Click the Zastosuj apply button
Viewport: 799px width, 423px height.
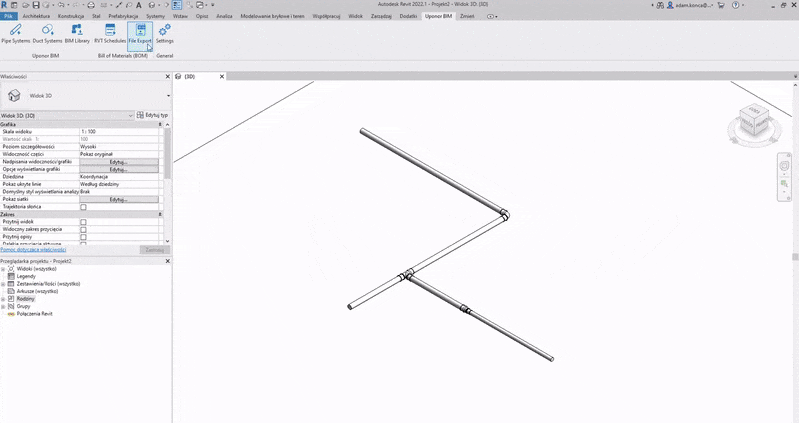pyautogui.click(x=155, y=250)
